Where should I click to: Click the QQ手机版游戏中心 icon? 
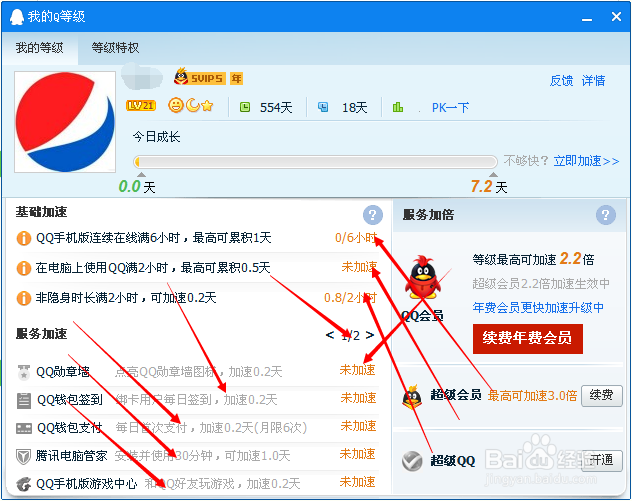(24, 484)
